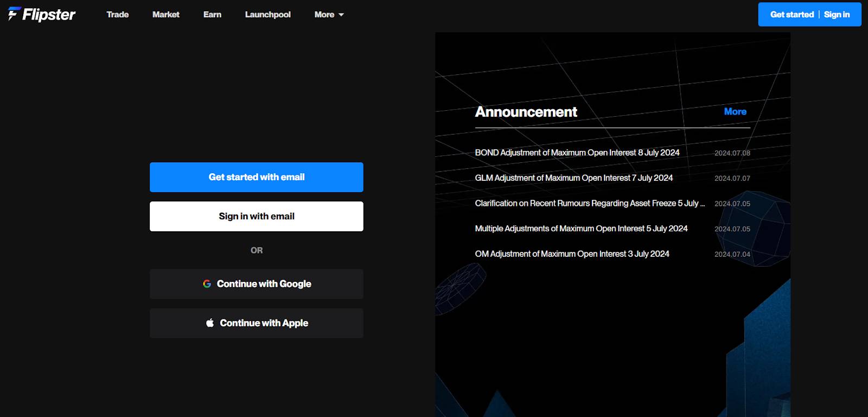Click Sign in in the top right

point(837,15)
